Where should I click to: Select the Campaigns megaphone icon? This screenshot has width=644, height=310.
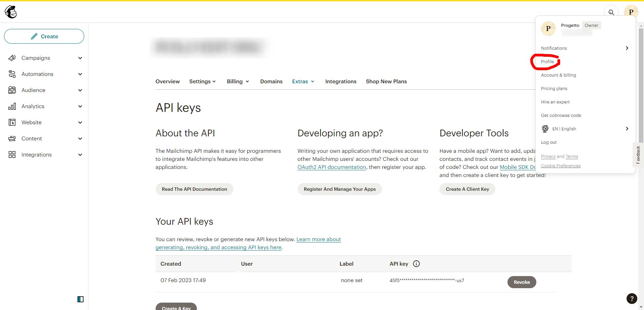coord(12,58)
